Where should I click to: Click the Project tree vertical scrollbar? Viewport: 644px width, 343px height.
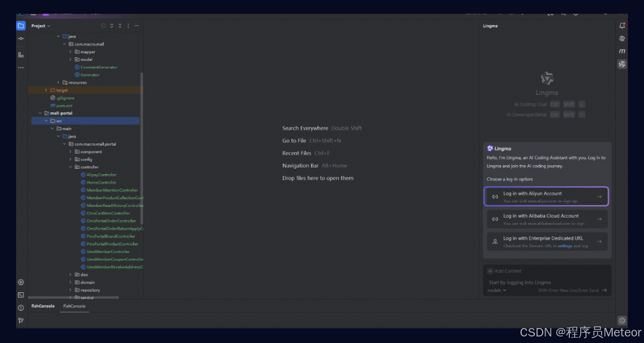click(x=142, y=148)
